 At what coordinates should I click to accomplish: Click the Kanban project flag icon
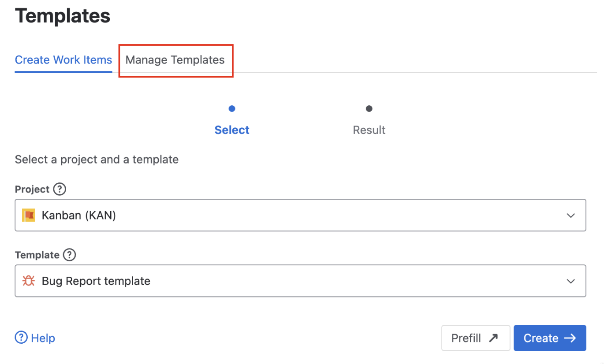(29, 215)
